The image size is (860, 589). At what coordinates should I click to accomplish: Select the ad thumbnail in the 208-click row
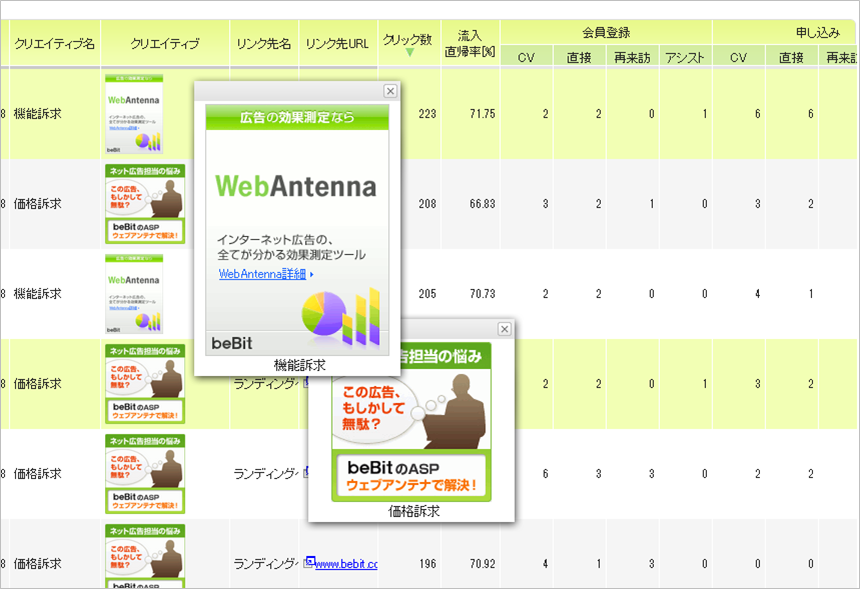pos(145,204)
